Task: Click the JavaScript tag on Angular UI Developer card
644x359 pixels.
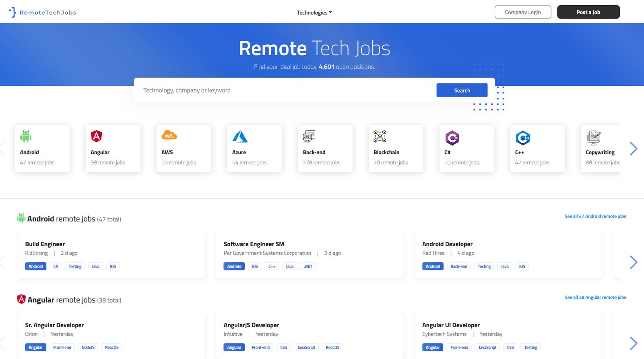Action: point(487,347)
